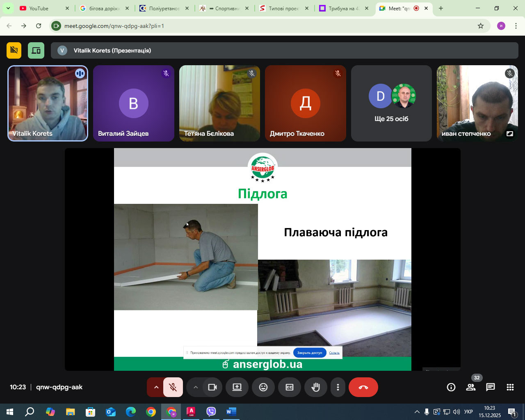525x420 pixels.
Task: Open the activities grid icon
Action: (510, 387)
